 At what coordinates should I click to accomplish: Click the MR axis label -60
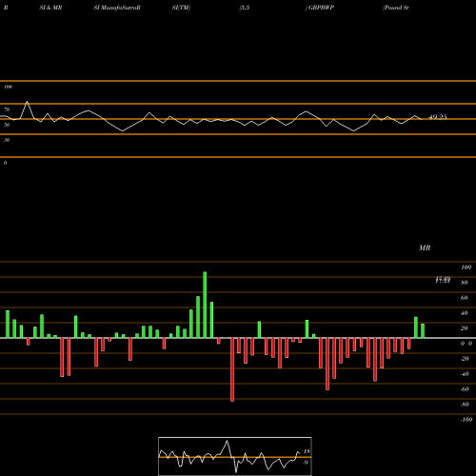click(x=465, y=389)
